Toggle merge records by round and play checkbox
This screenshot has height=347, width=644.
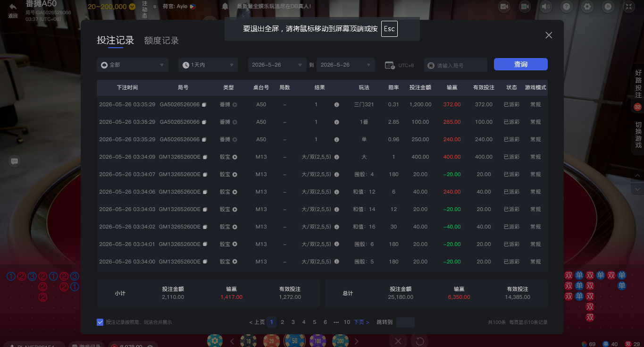click(x=100, y=322)
